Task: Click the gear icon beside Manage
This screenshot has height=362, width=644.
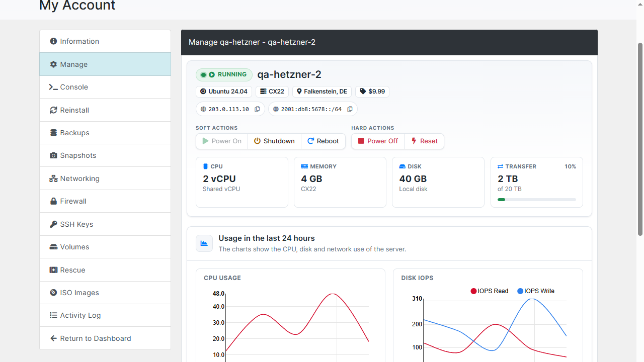Action: click(53, 64)
